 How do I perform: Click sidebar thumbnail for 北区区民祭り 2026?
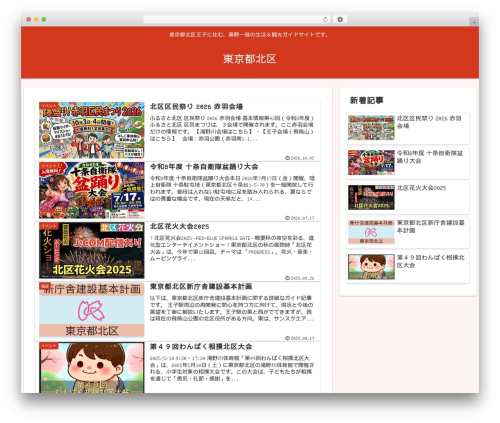(x=371, y=127)
